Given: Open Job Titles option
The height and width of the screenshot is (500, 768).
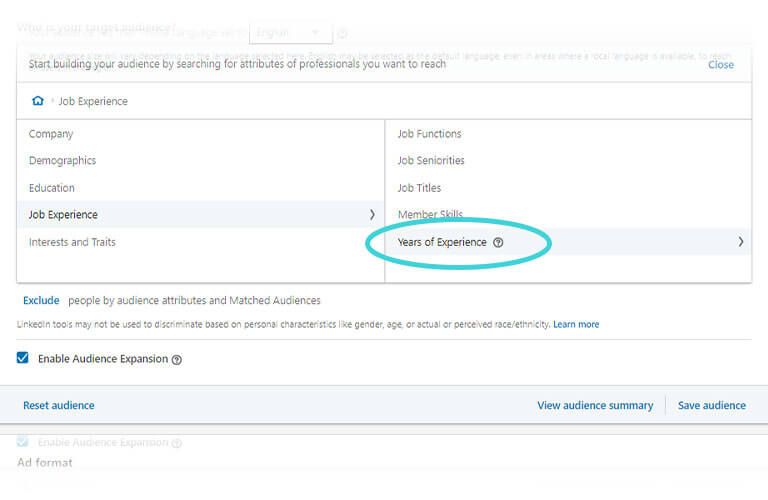Looking at the screenshot, I should click(419, 188).
